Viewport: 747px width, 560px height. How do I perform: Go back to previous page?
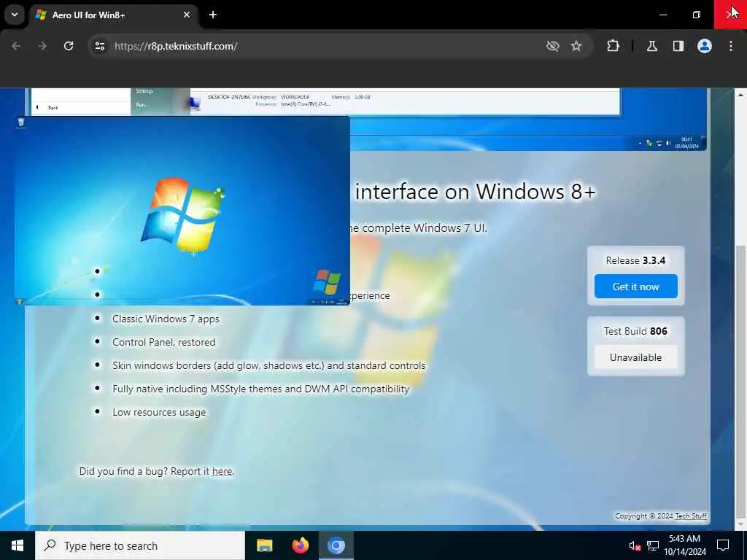coord(16,46)
